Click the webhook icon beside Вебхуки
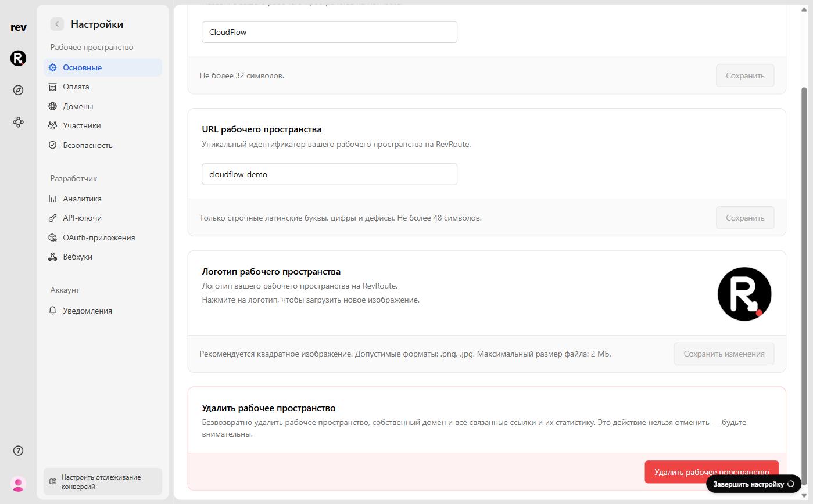 pyautogui.click(x=53, y=257)
